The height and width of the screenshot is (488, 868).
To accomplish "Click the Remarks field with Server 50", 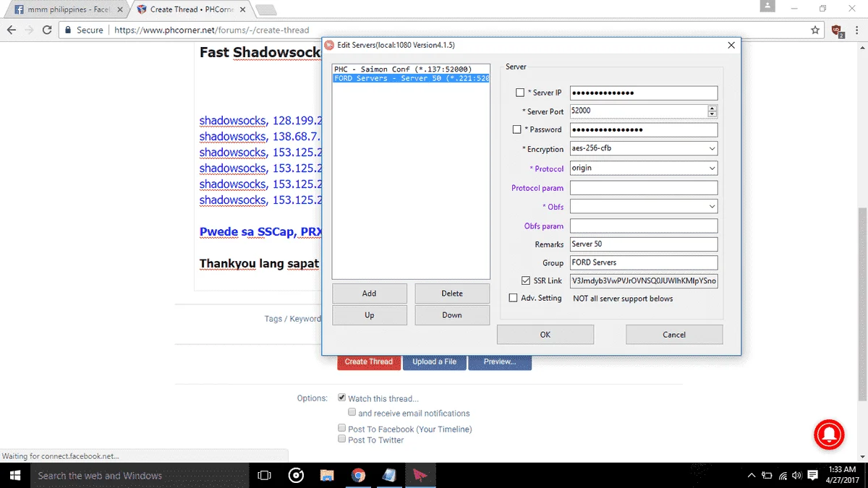I will [x=644, y=244].
